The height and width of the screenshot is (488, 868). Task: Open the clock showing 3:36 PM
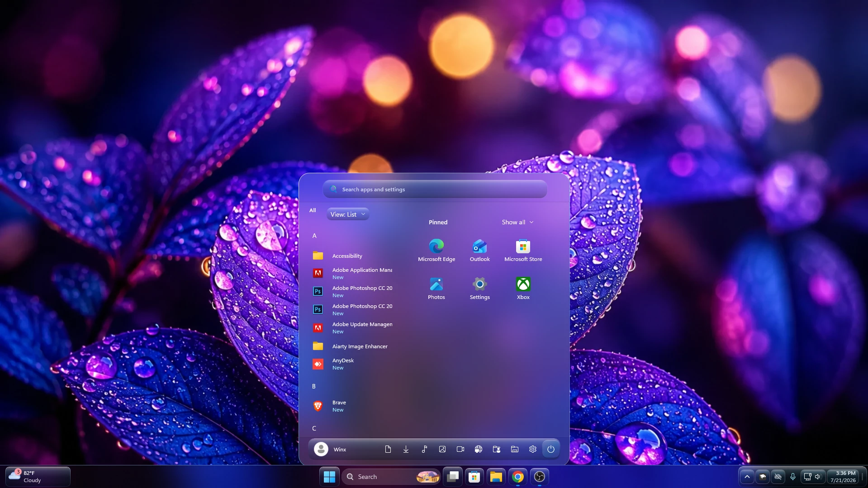click(x=843, y=477)
